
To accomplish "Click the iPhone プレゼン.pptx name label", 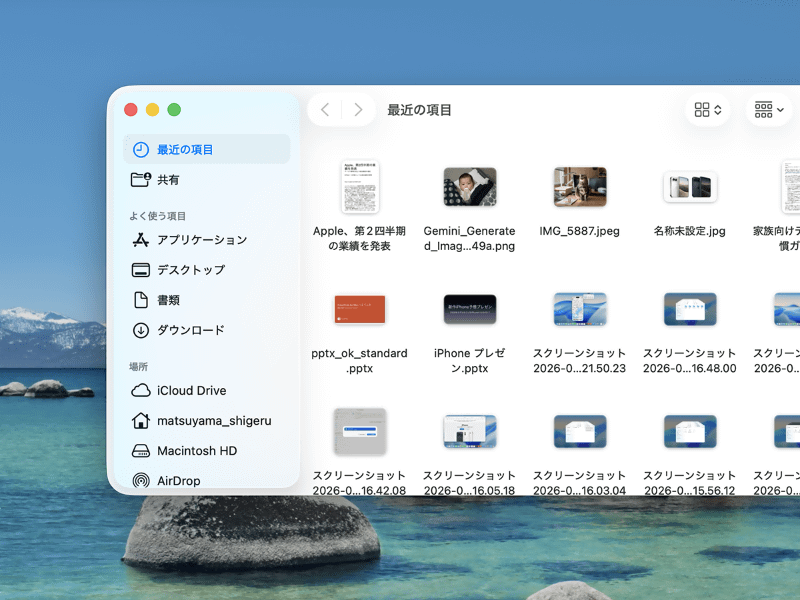I will pos(470,361).
